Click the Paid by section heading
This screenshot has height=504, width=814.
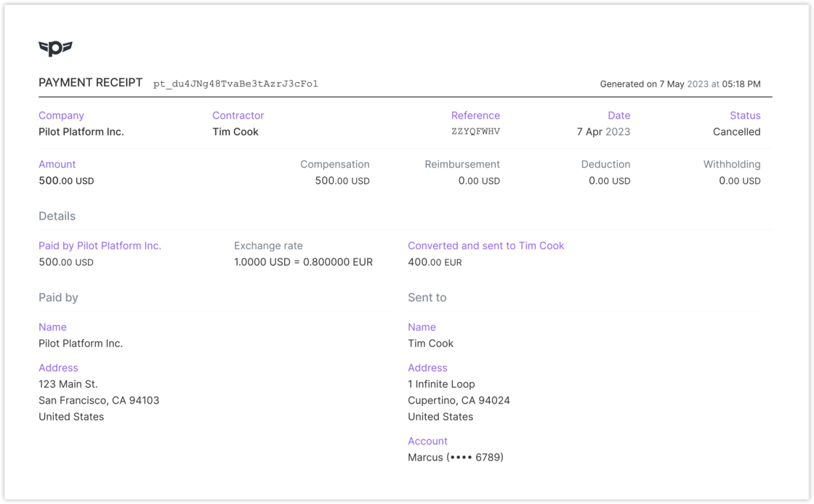point(58,298)
